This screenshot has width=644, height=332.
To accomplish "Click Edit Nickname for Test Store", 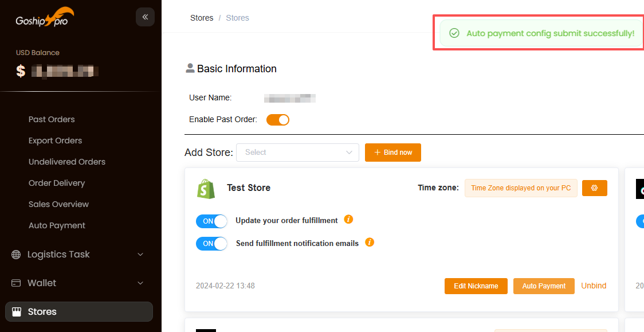I will (x=476, y=286).
